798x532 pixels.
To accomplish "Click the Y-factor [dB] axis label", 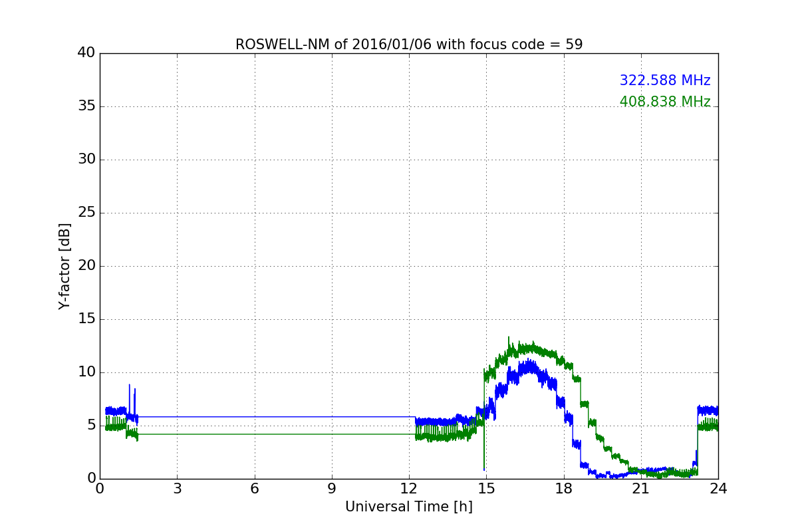I will tap(65, 266).
